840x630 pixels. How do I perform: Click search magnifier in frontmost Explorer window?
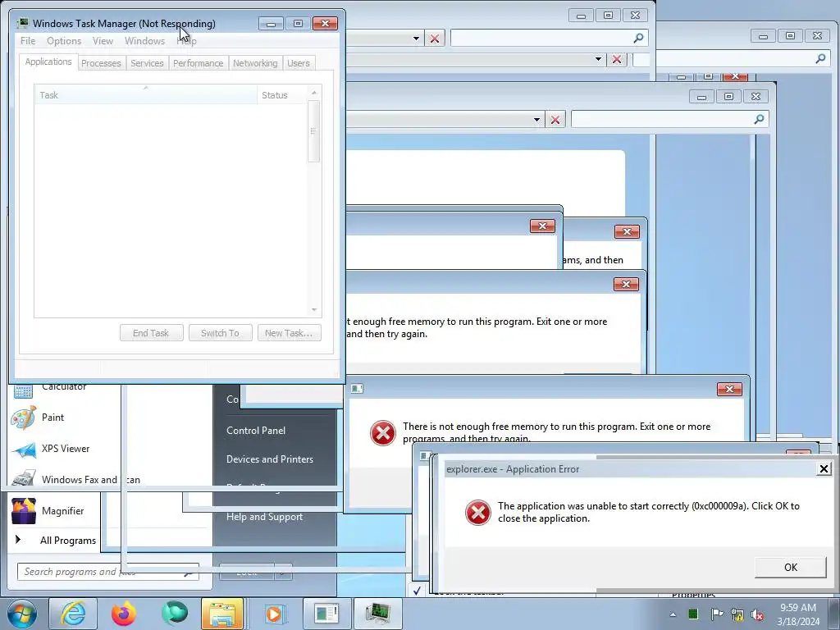coord(759,119)
